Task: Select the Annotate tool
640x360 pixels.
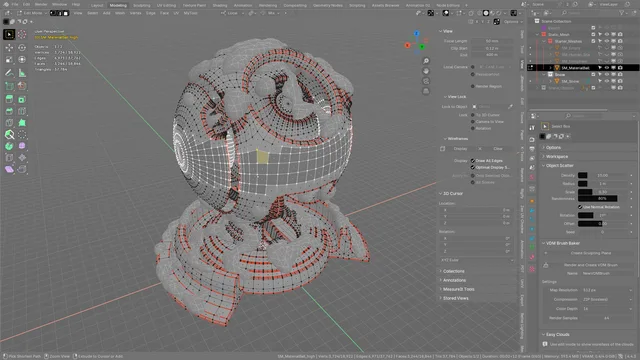Action: [9, 73]
